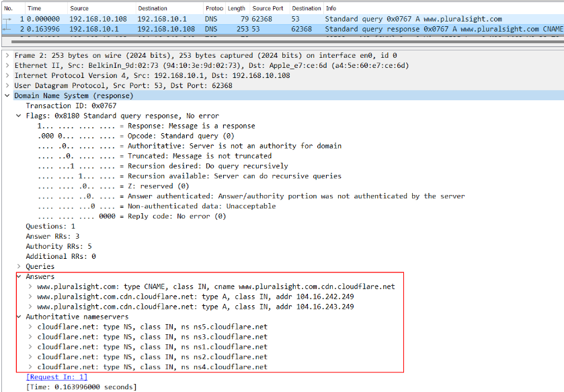Viewport: 564px width, 392px height.
Task: Sort packets by the Time column header
Action: point(46,8)
